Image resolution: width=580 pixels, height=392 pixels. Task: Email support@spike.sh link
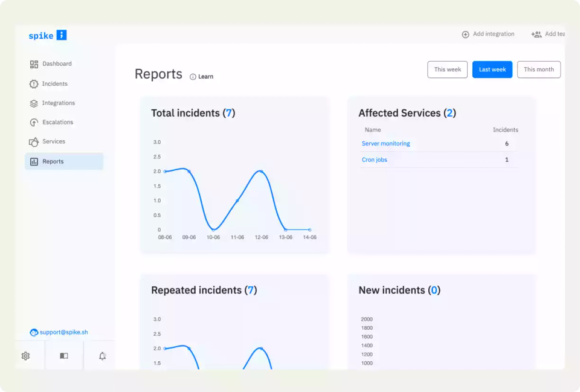tap(63, 332)
